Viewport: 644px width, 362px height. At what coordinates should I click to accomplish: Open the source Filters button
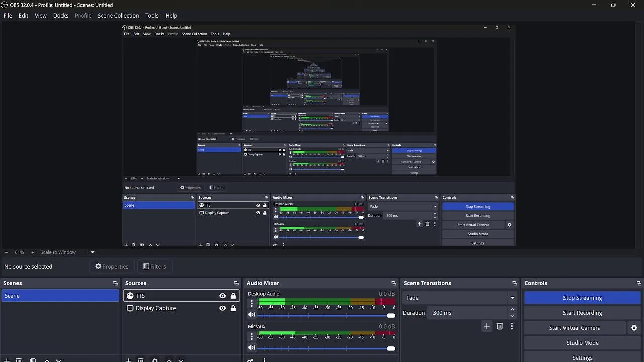pos(154,266)
